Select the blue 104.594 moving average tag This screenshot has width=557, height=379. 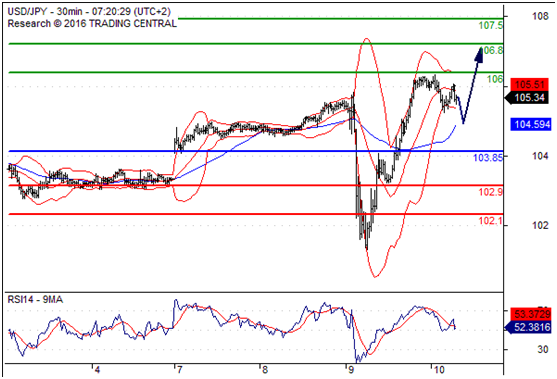click(531, 124)
